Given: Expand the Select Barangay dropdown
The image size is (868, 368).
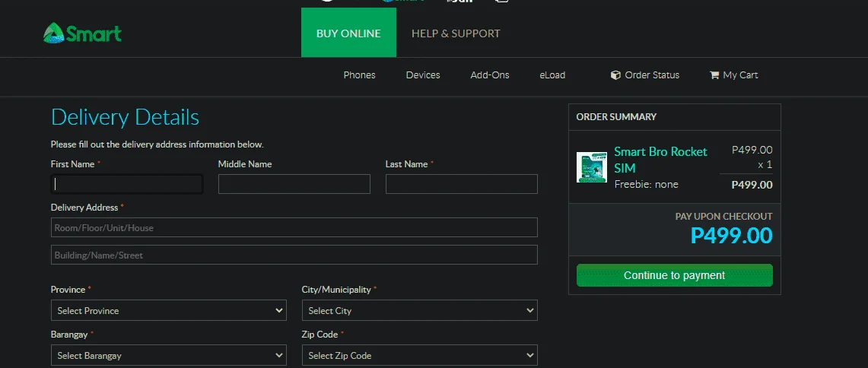Looking at the screenshot, I should pos(168,355).
